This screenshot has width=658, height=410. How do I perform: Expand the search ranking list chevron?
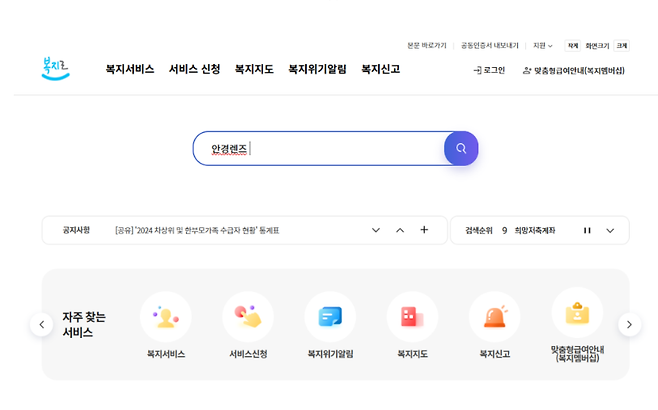pyautogui.click(x=610, y=230)
